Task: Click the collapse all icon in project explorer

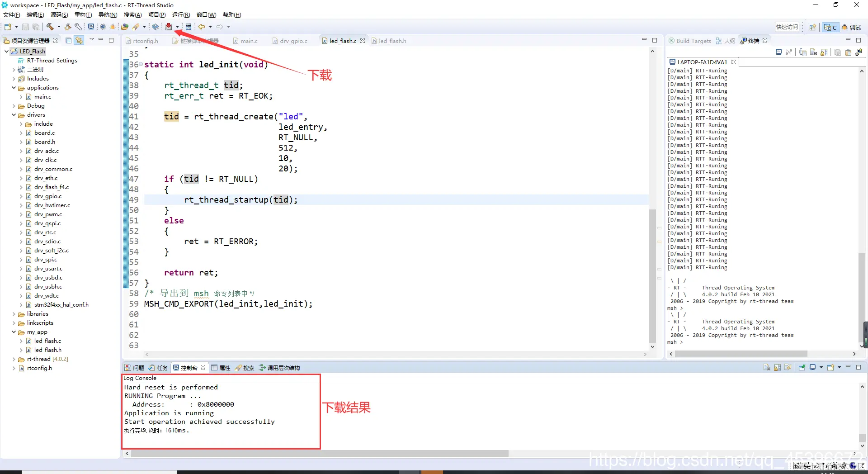Action: pos(69,40)
